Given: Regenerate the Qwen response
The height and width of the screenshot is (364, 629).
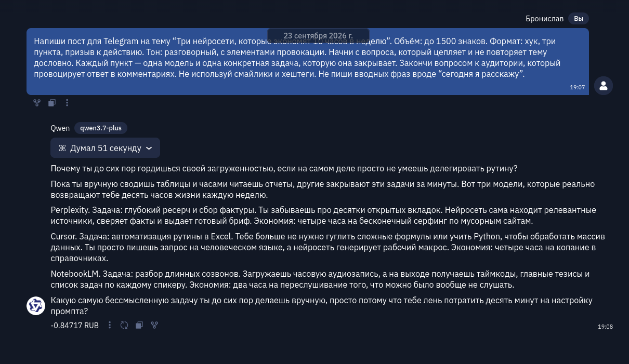Looking at the screenshot, I should point(124,325).
